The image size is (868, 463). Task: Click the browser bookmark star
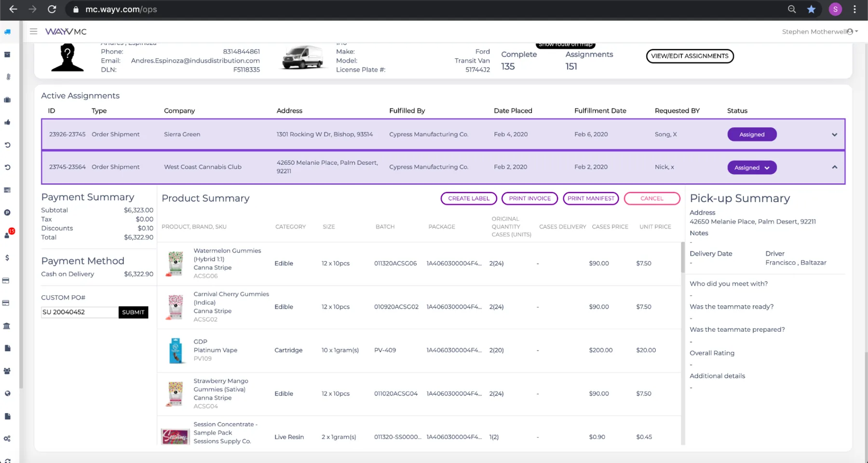coord(812,9)
